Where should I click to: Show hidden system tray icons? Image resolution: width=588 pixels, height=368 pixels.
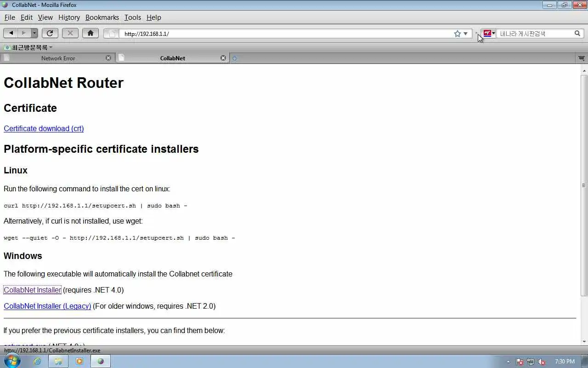click(508, 362)
